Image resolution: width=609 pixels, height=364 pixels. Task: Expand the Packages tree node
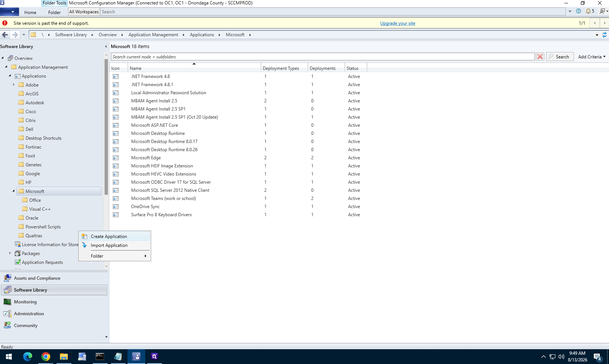[10, 253]
